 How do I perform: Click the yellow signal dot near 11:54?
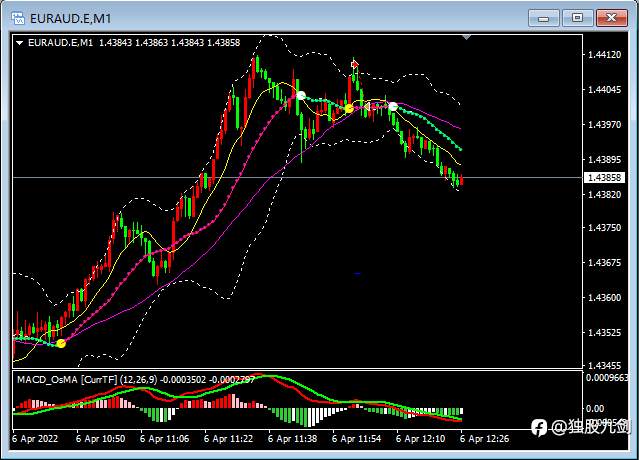[x=349, y=108]
